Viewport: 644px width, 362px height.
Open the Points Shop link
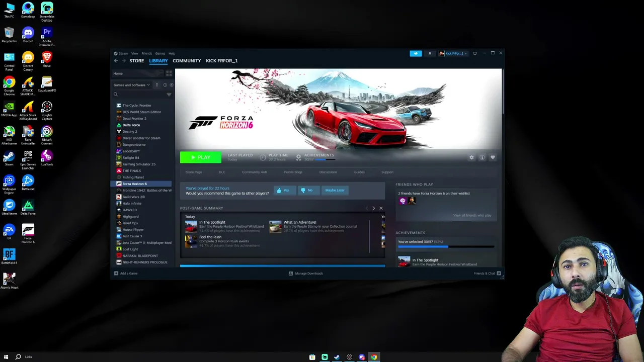click(x=293, y=172)
